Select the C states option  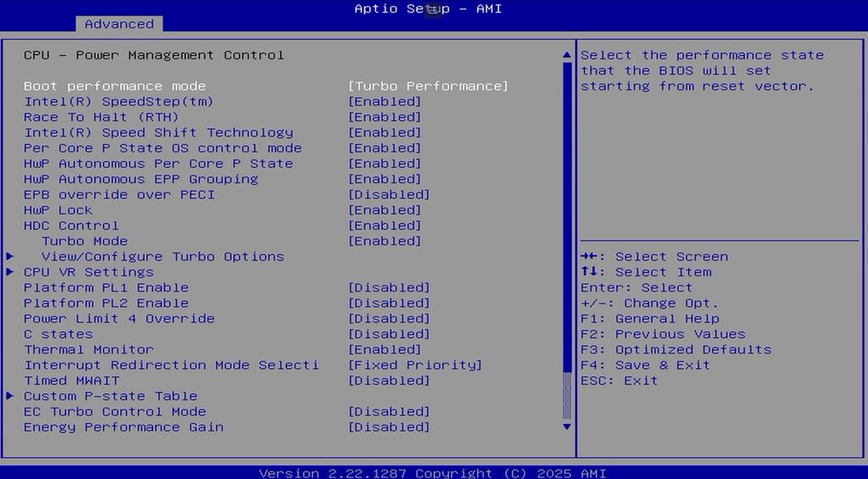point(58,334)
